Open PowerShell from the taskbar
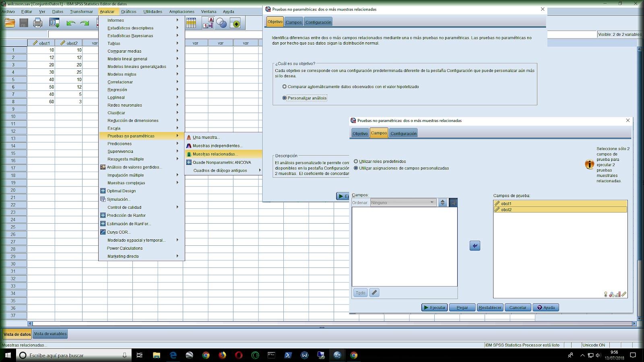 click(288, 355)
